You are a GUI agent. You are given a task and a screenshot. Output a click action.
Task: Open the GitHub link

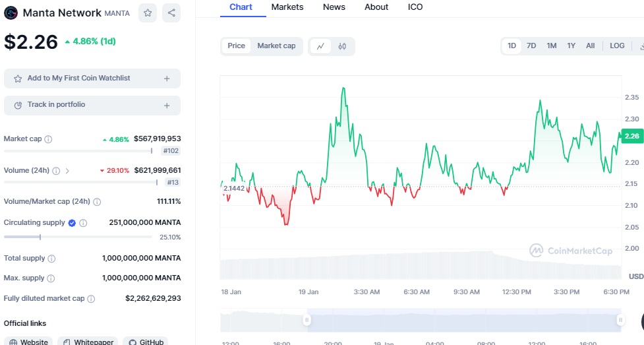click(x=146, y=341)
